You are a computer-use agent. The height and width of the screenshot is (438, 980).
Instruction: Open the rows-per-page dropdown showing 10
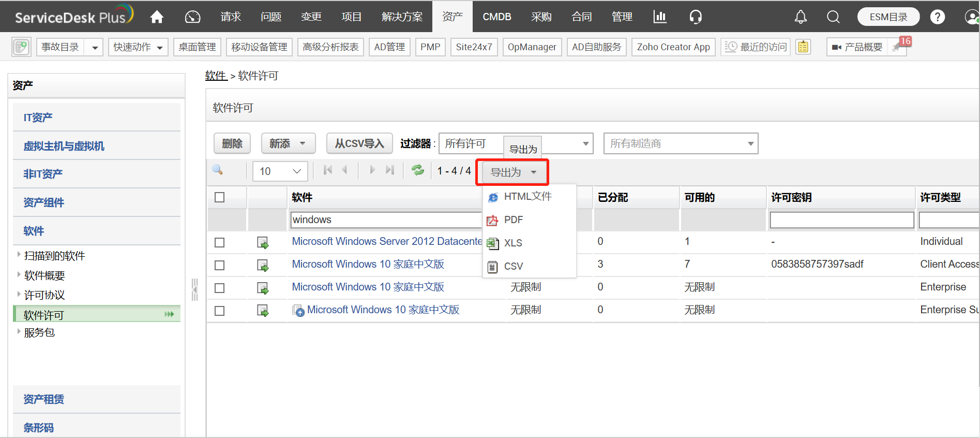280,171
